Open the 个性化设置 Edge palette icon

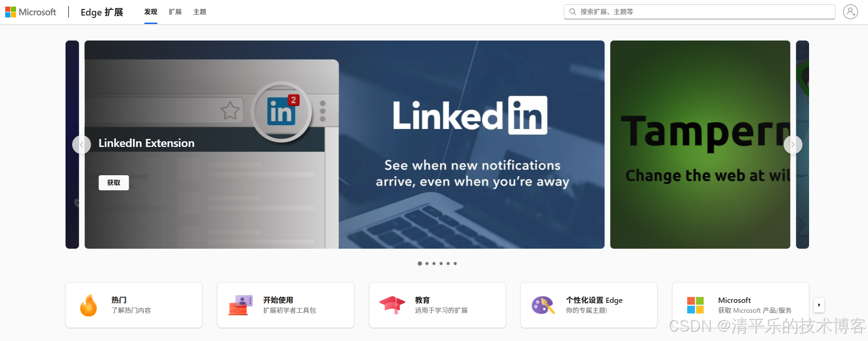[x=543, y=305]
